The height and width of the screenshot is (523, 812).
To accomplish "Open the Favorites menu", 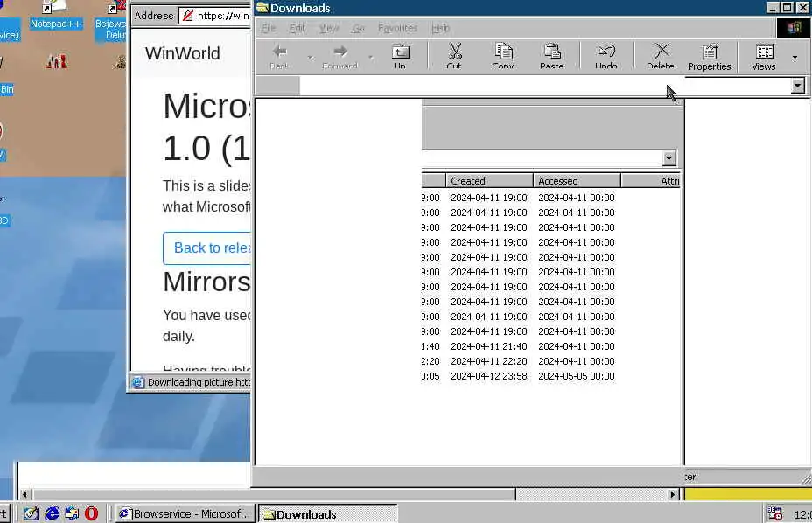I will pyautogui.click(x=398, y=28).
